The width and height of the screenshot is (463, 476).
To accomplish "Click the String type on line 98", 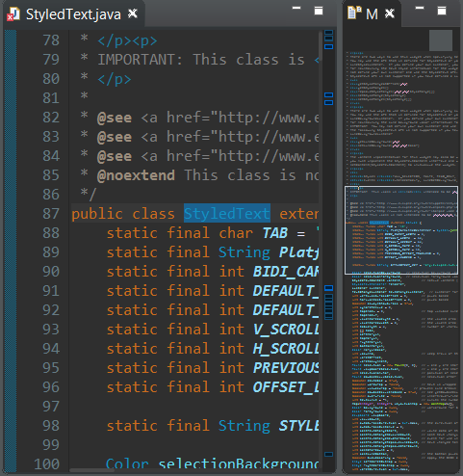I will (244, 426).
